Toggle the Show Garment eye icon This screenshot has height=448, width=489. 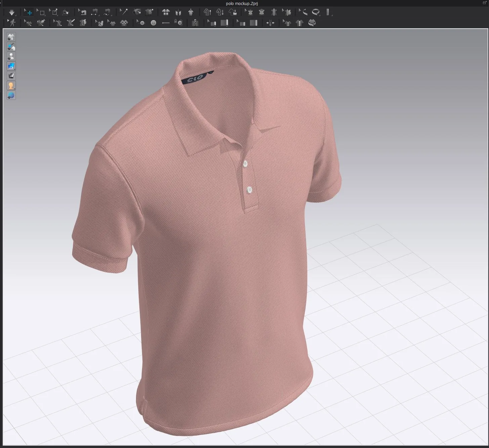(11, 37)
